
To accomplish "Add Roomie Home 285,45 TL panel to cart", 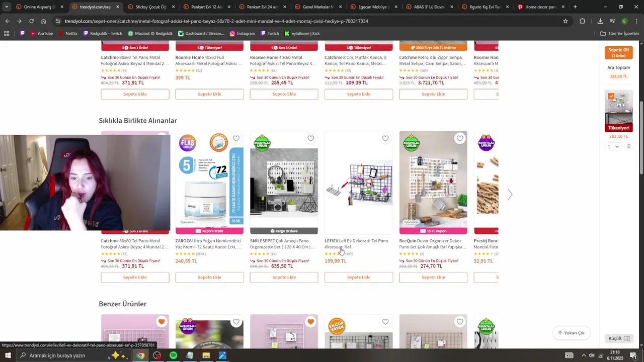I will (284, 94).
